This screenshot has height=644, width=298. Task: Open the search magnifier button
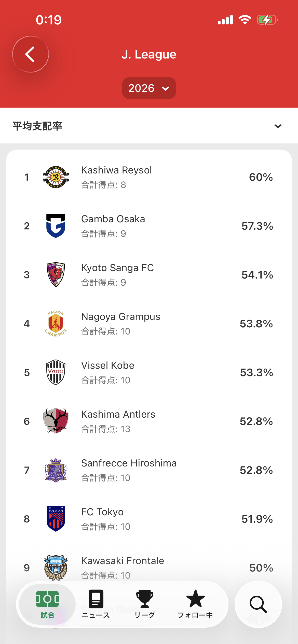pos(258,604)
